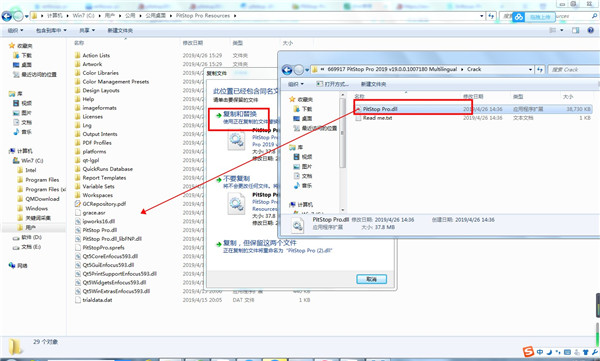Sort by 大小 column in Crack window
The height and width of the screenshot is (361, 600).
568,97
